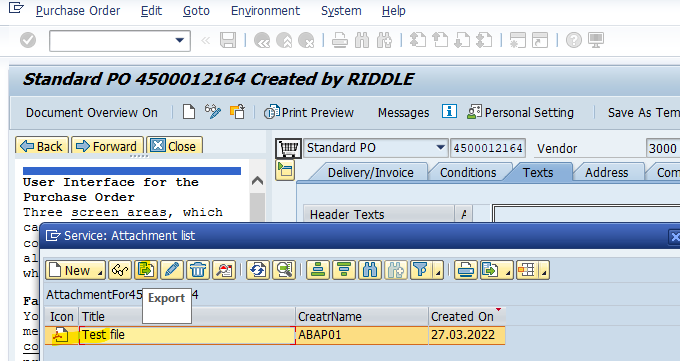The height and width of the screenshot is (361, 680).
Task: Delete attachment using the trash icon
Action: (198, 270)
